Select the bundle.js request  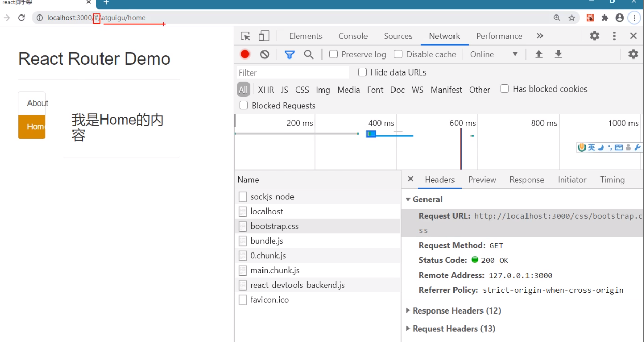click(318, 241)
